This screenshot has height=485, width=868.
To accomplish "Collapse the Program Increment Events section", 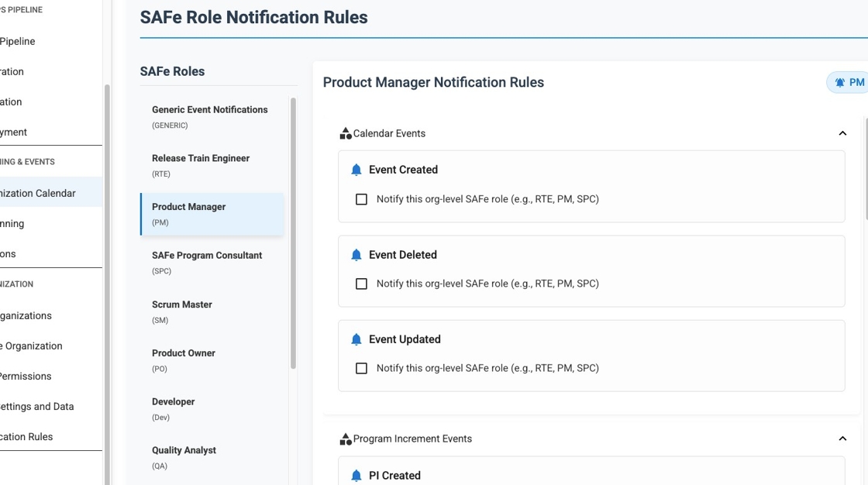I will [x=842, y=438].
